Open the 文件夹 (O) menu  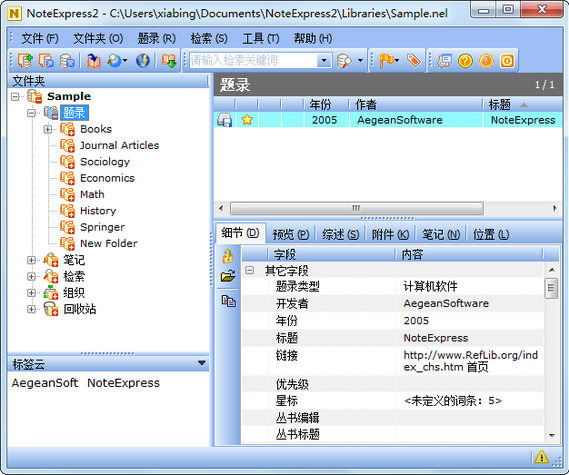click(98, 38)
